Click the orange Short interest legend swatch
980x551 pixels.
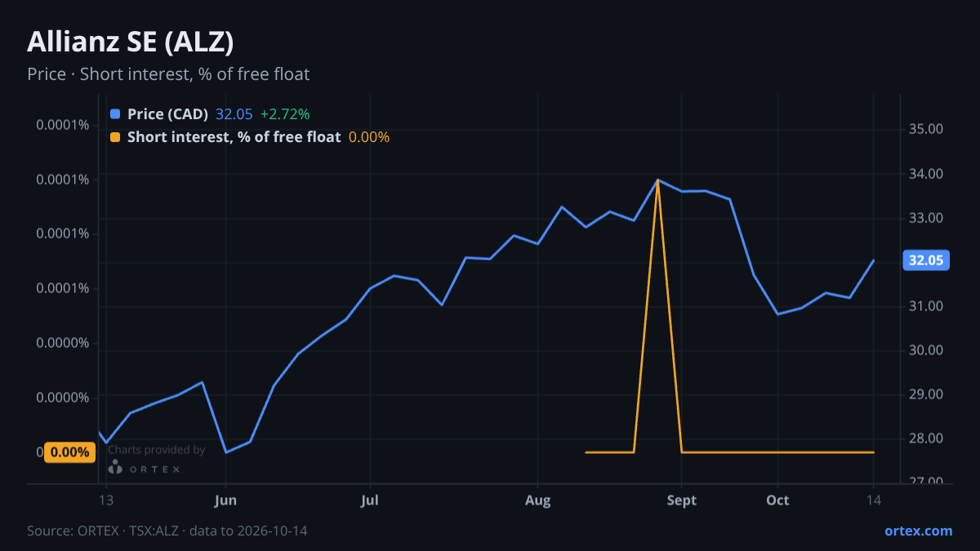click(114, 137)
